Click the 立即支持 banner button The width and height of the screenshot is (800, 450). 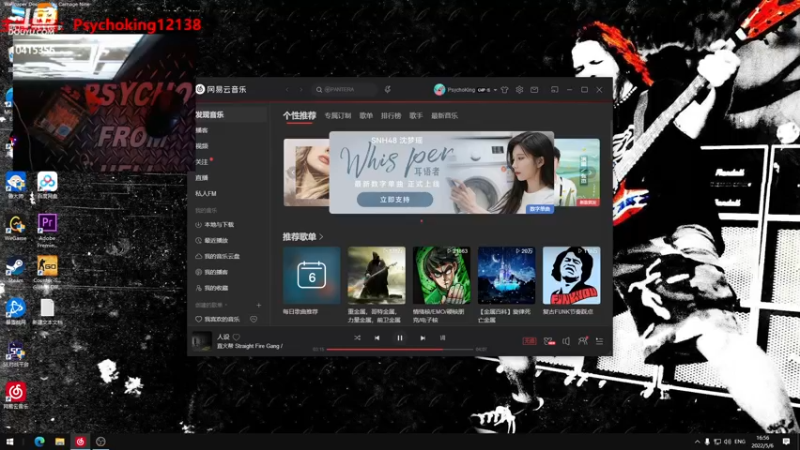(395, 199)
